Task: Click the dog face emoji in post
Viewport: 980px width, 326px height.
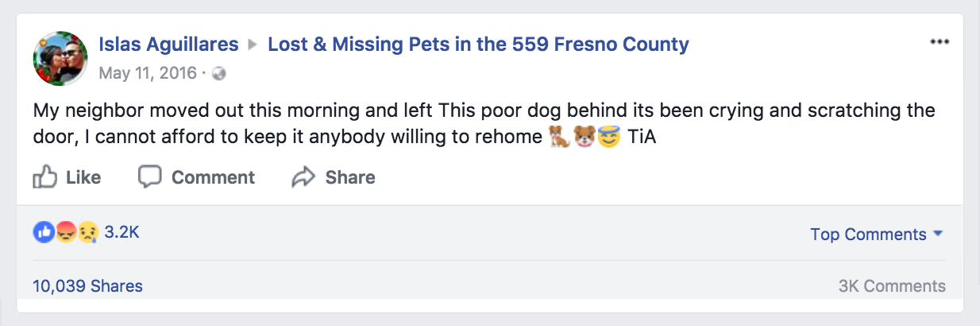Action: coord(585,137)
